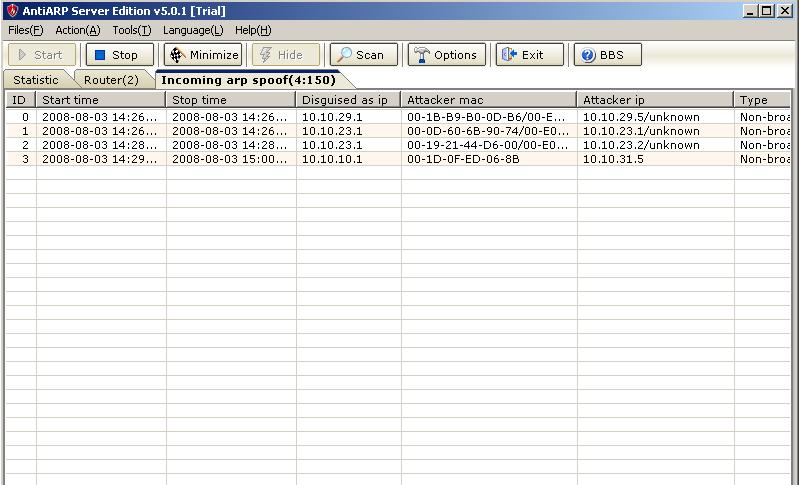799x485 pixels.
Task: Click disguised IP 10.10.29.1
Action: (x=332, y=117)
